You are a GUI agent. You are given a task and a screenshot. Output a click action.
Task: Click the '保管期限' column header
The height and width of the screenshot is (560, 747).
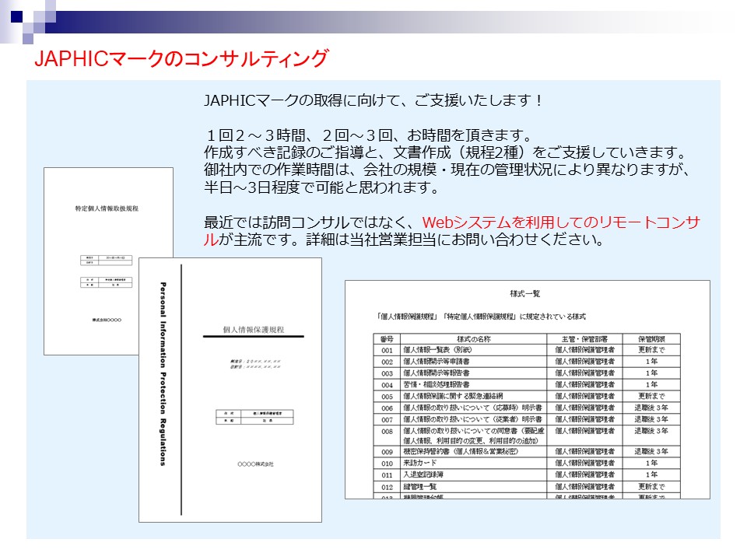pos(651,339)
